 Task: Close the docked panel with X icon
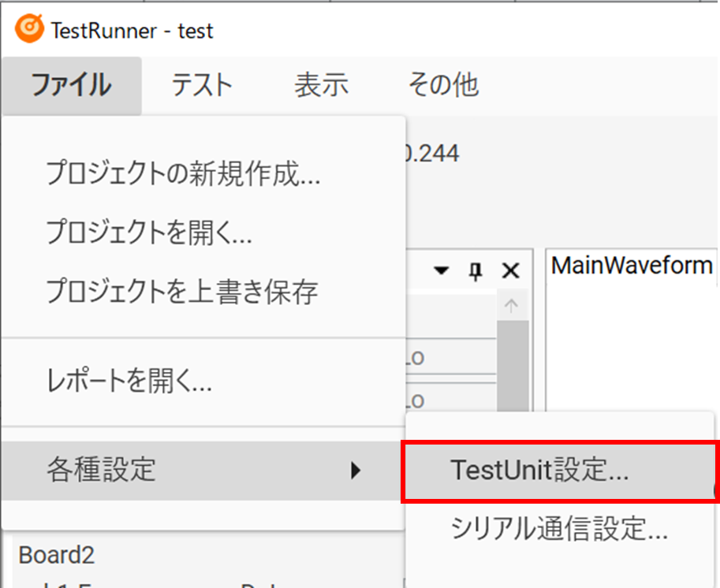click(511, 271)
